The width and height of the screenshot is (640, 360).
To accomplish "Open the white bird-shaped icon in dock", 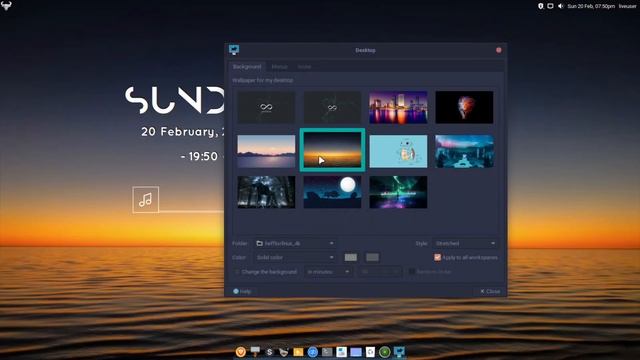I will click(284, 352).
